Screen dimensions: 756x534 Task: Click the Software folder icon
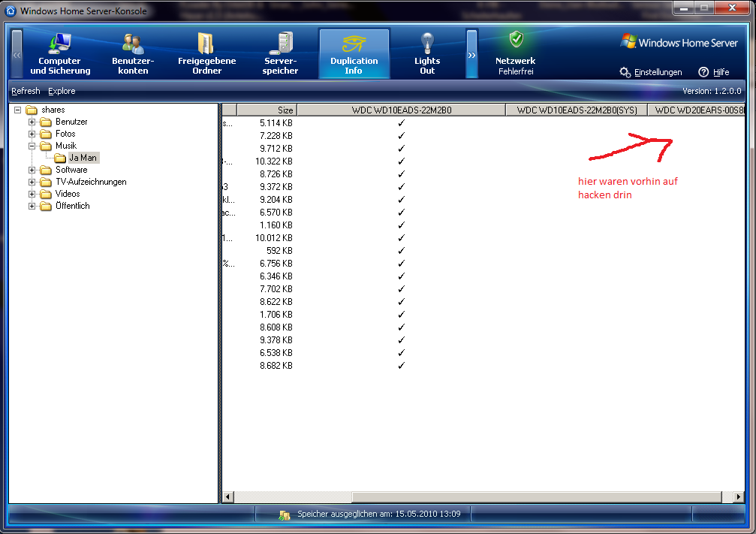(46, 170)
